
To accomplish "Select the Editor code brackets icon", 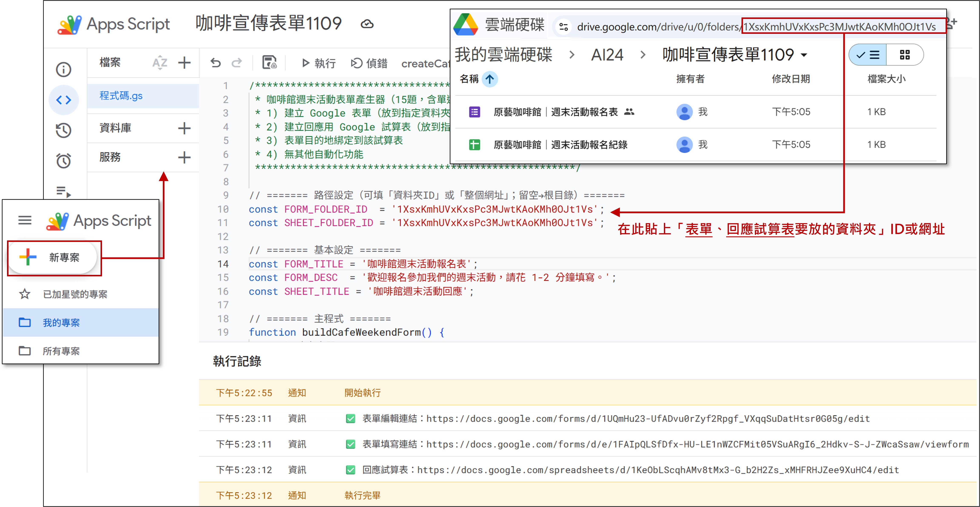I will (64, 100).
